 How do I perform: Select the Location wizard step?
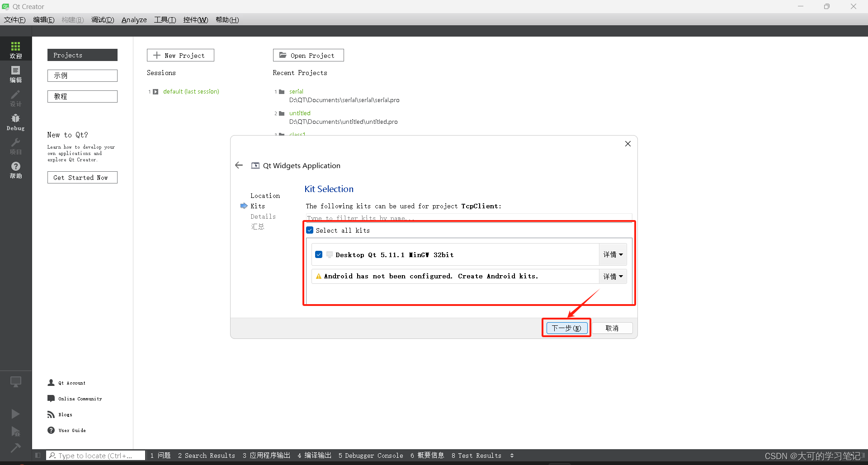pos(265,196)
